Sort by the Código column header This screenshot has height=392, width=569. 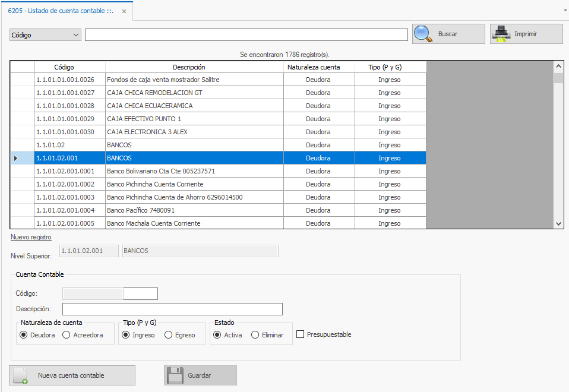(69, 67)
